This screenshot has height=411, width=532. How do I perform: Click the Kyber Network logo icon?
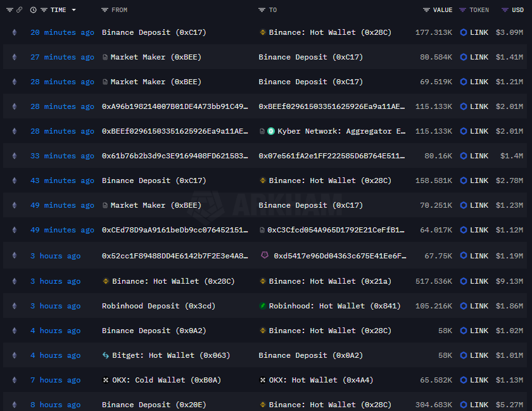(271, 131)
